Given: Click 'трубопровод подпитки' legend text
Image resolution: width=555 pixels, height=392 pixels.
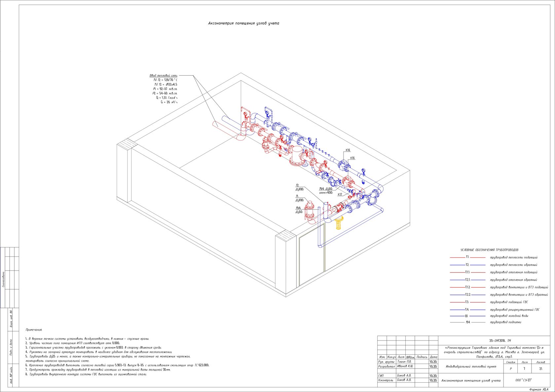Looking at the screenshot, I should tap(506, 322).
